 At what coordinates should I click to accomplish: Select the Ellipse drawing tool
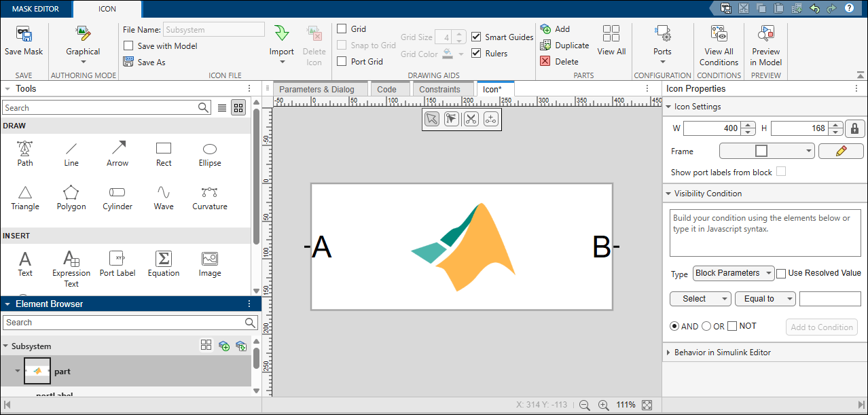[x=210, y=154]
